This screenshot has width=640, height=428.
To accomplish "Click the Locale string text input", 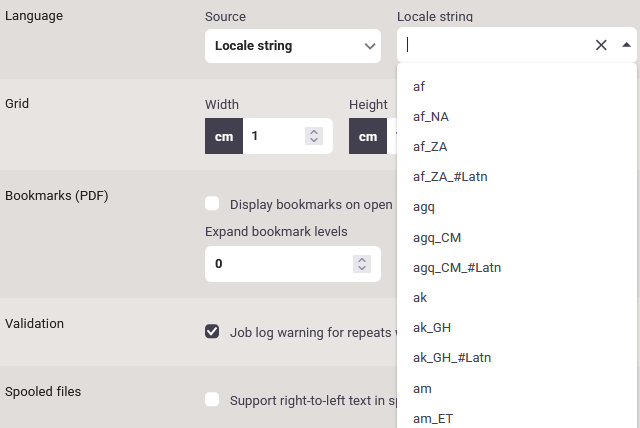I will coord(495,45).
